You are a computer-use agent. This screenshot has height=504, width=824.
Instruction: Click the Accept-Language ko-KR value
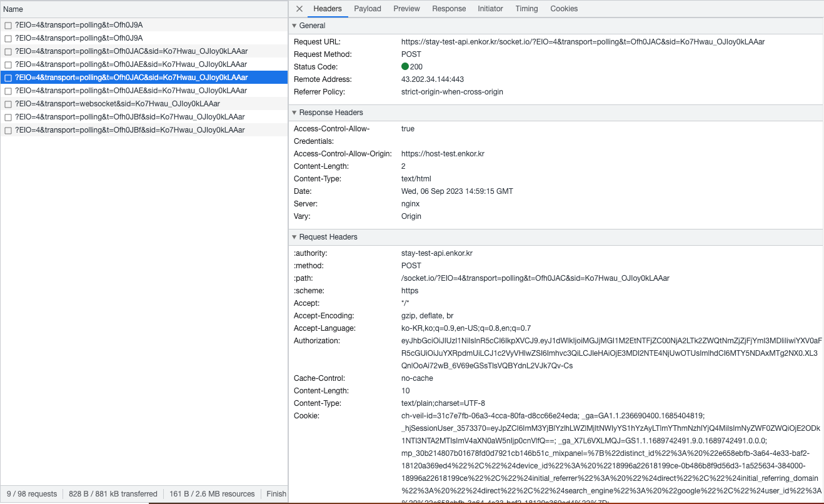tap(466, 328)
